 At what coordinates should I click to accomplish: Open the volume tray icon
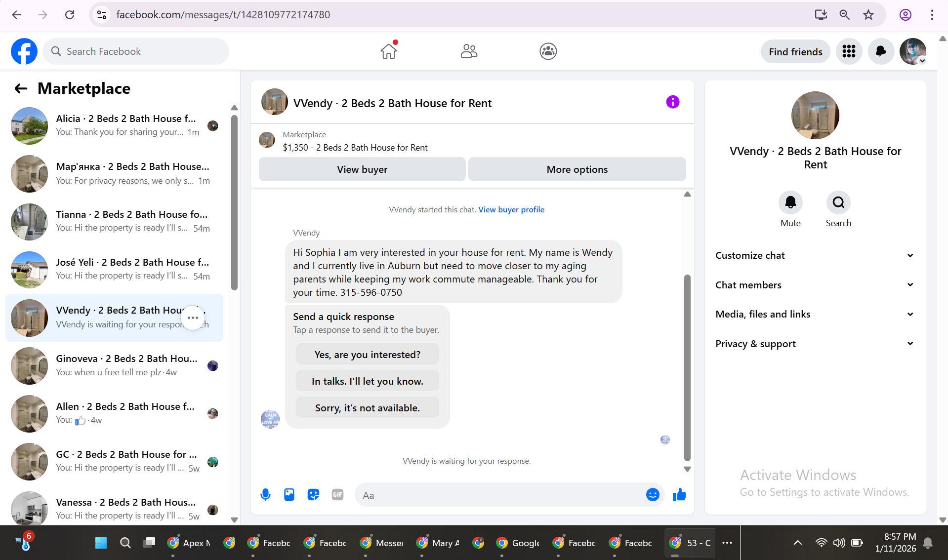[x=839, y=543]
